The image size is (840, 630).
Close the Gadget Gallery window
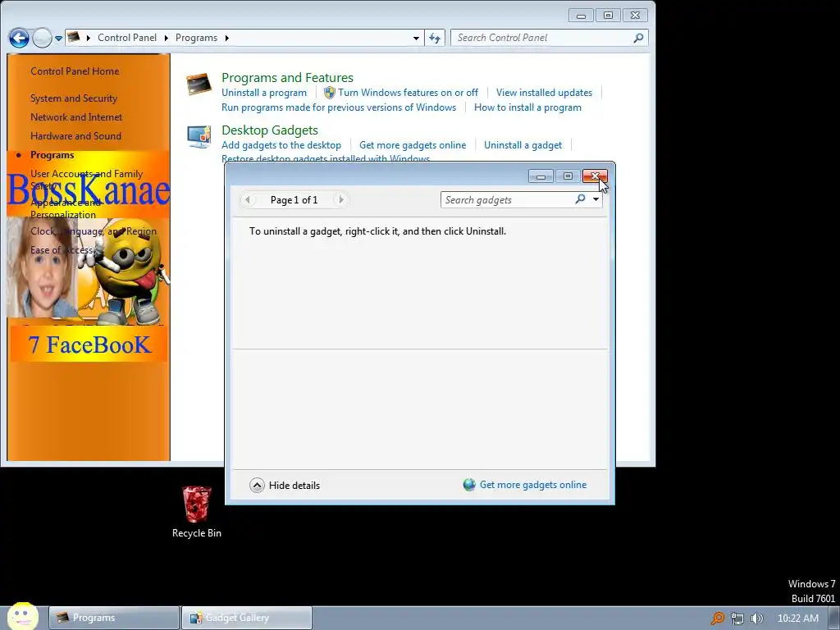595,176
